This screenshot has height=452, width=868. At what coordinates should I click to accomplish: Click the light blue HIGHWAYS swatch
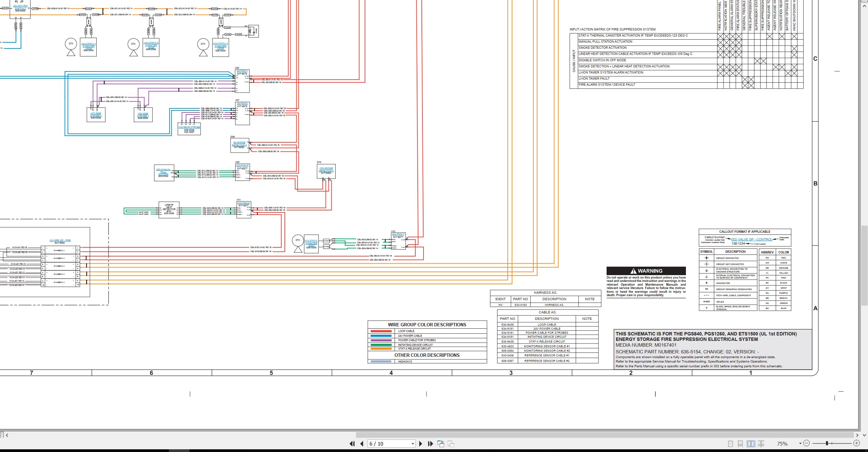tap(381, 362)
